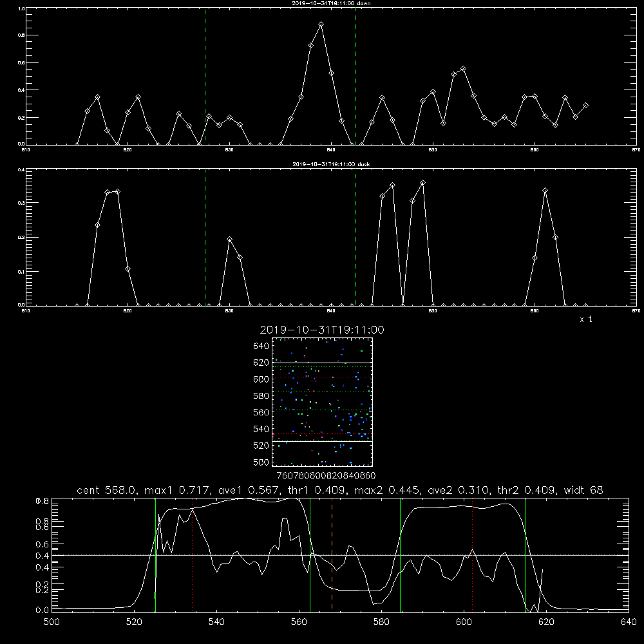Click the 2019-10-31T19:11:00 title above image panel
This screenshot has width=644, height=644.
click(x=322, y=330)
